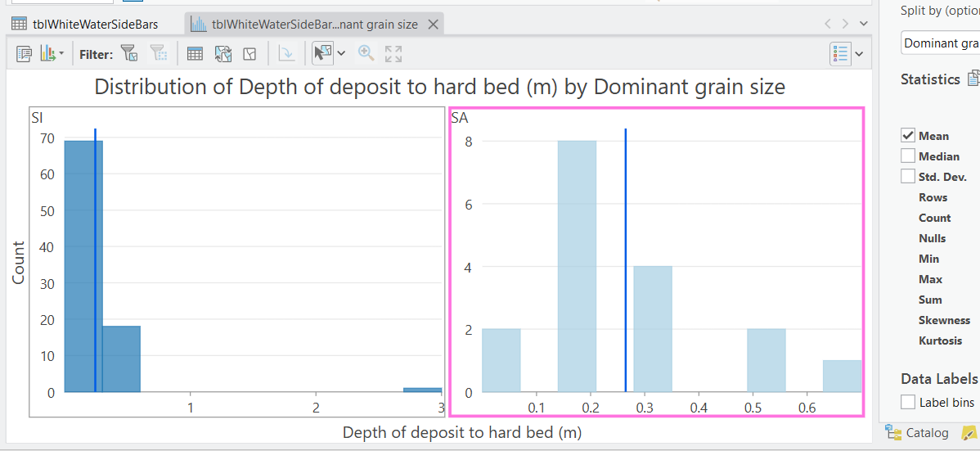The width and height of the screenshot is (980, 451).
Task: Select the last SA bar past 0.6
Action: [843, 377]
